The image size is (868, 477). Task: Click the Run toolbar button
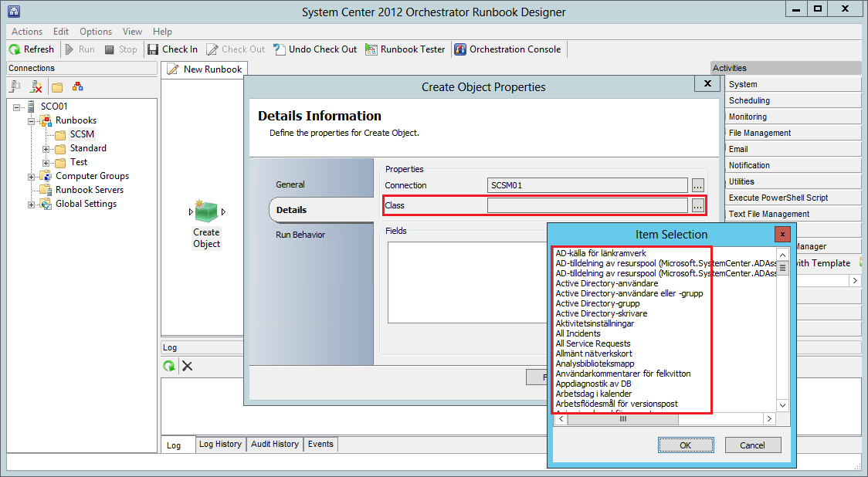pos(80,49)
